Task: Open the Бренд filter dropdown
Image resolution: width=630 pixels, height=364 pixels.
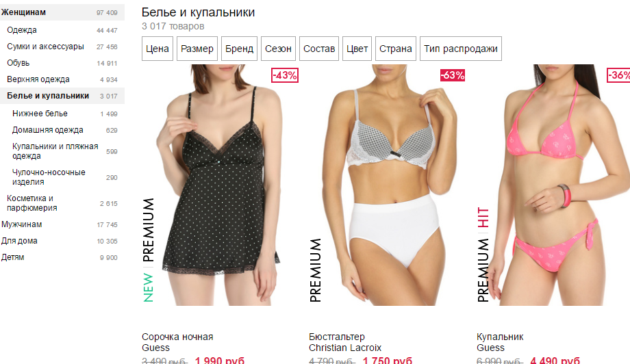Action: click(x=239, y=49)
